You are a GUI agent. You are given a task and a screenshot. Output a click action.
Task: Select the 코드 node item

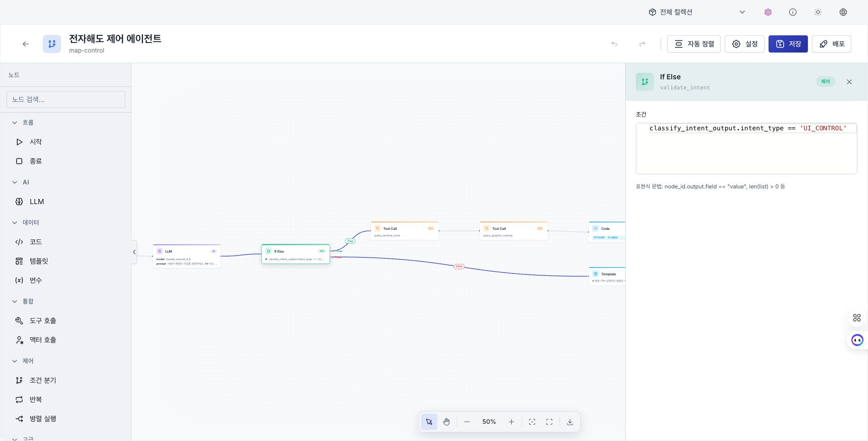coord(66,242)
